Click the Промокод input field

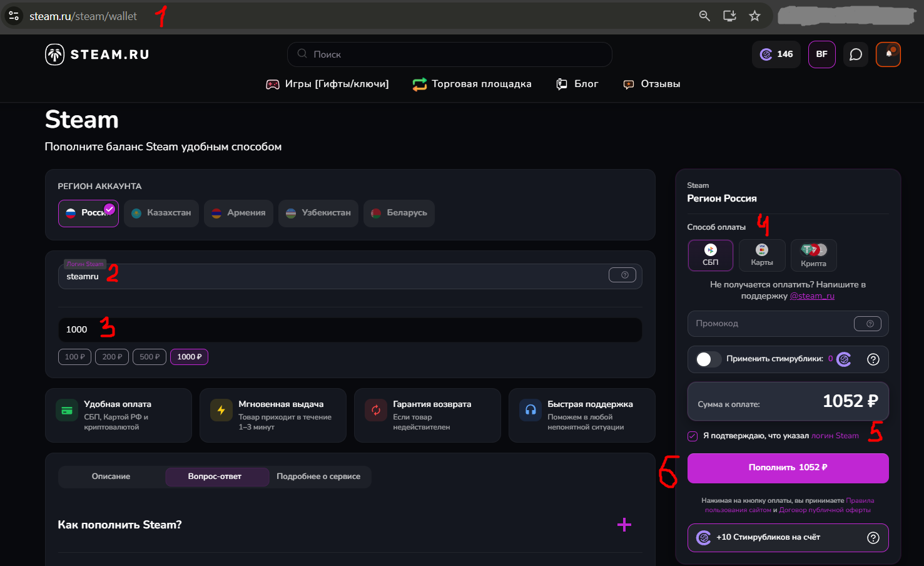(788, 324)
